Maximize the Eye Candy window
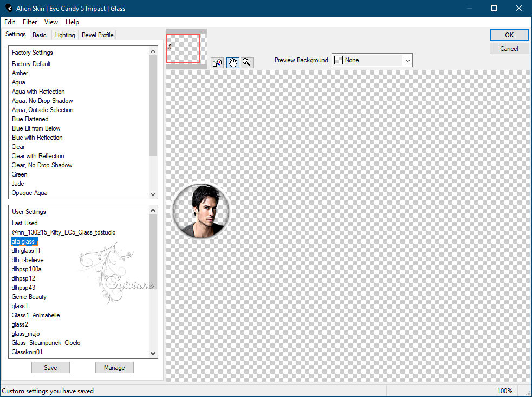Viewport: 532px width, 397px height. [494, 8]
